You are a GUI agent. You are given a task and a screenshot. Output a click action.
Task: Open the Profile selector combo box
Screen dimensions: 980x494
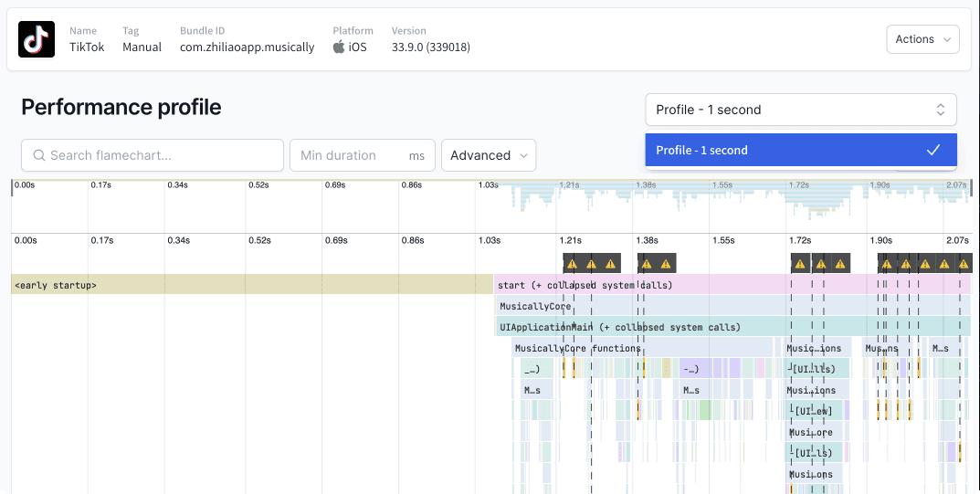pos(800,110)
